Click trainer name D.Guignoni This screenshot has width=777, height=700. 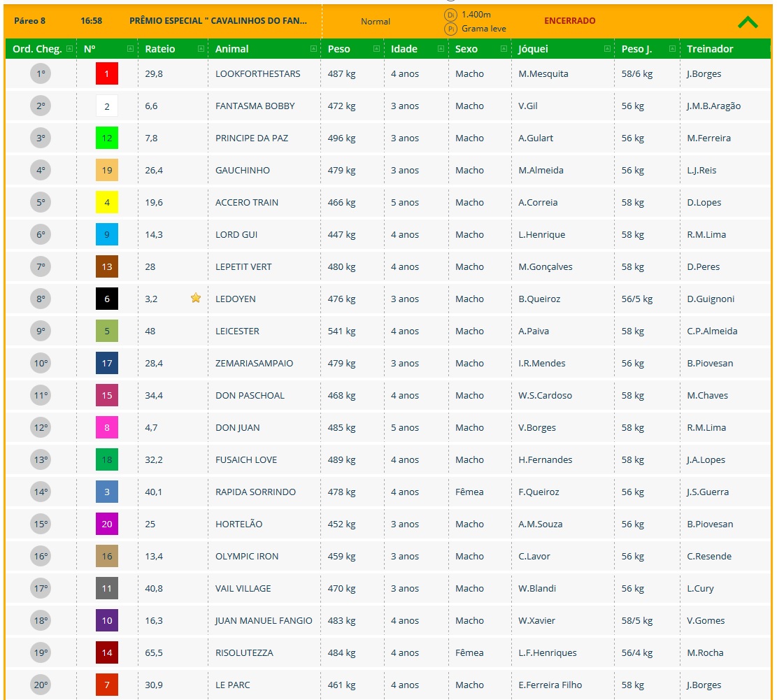point(711,299)
